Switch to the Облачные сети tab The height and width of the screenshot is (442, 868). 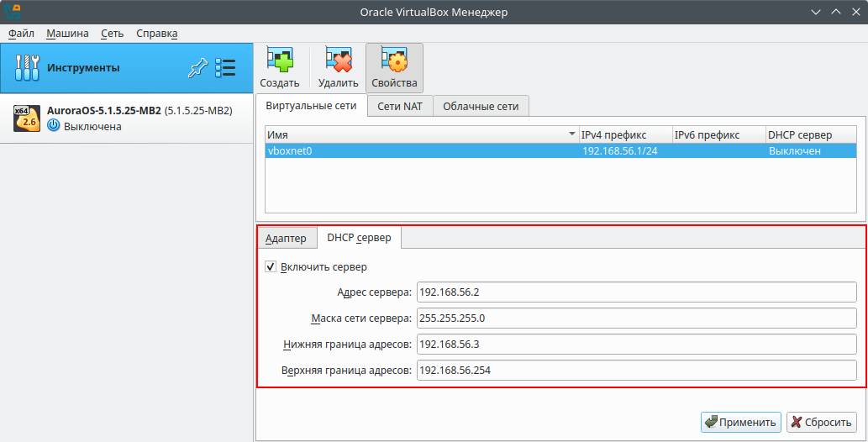point(481,106)
